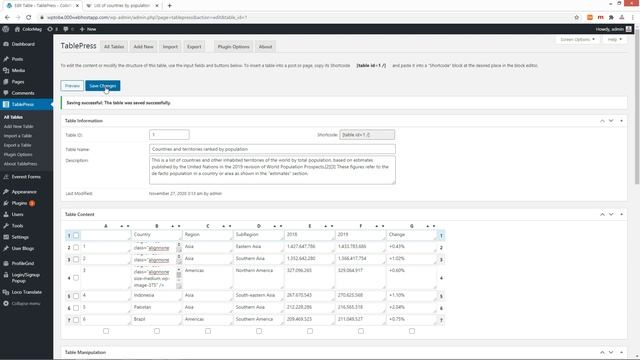Open the Help dropdown
This screenshot has height=360, width=640.
click(615, 40)
